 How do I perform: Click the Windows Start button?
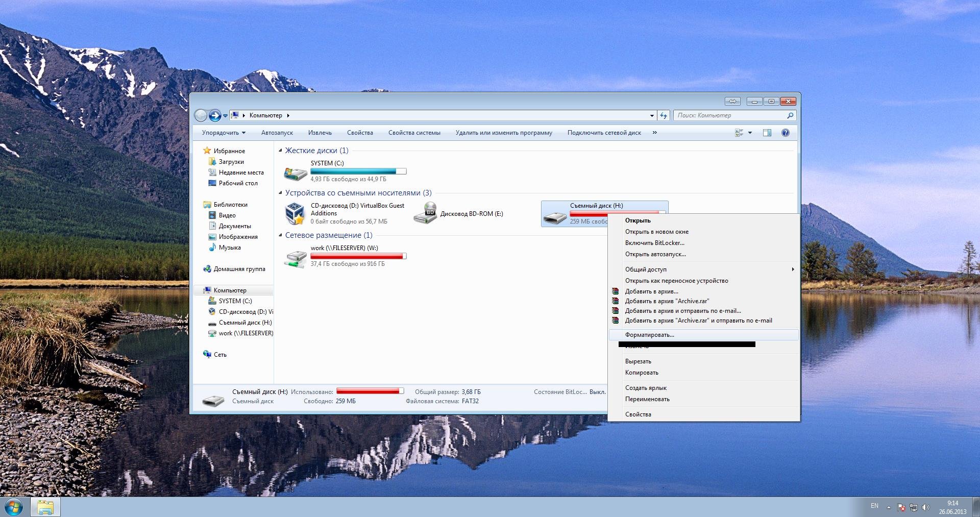pyautogui.click(x=14, y=507)
